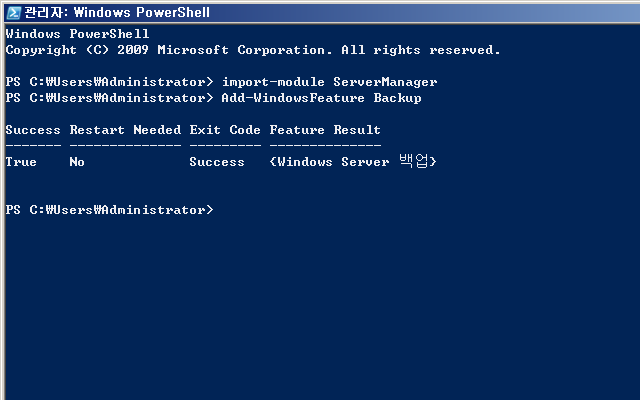This screenshot has height=400, width=640.
Task: Click the 'Add-WindowsFeature' command text
Action: pyautogui.click(x=293, y=98)
